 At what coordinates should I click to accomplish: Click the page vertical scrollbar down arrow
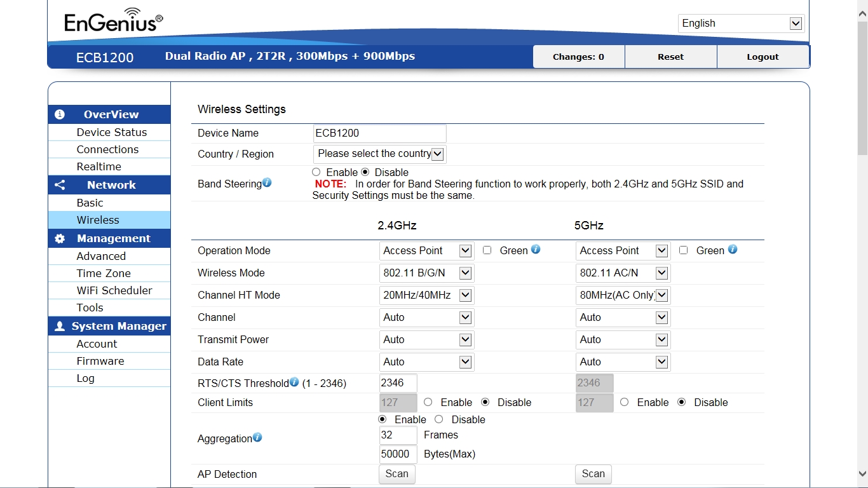pyautogui.click(x=862, y=473)
